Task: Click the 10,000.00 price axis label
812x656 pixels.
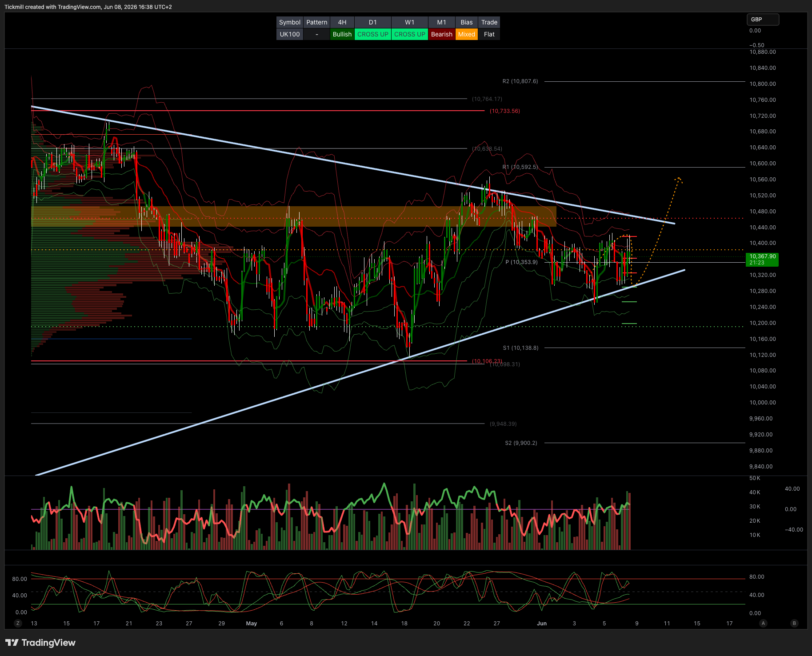Action: 763,403
